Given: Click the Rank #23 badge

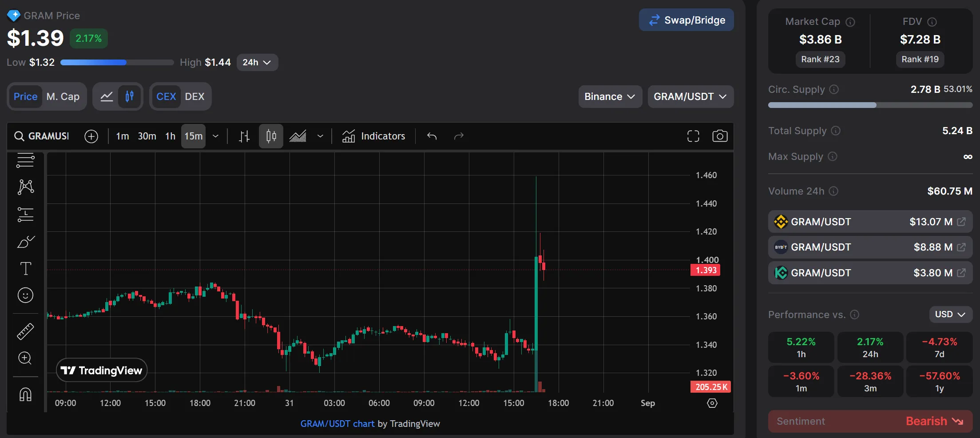Looking at the screenshot, I should pyautogui.click(x=820, y=60).
